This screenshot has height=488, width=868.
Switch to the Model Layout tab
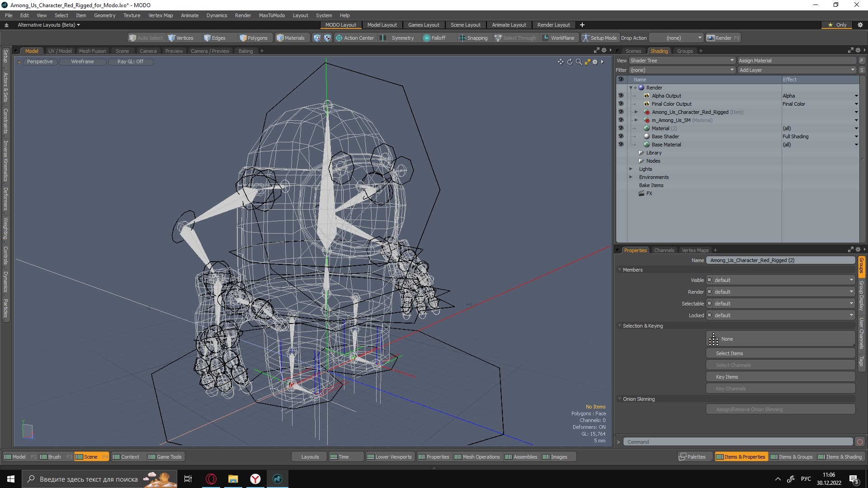382,25
